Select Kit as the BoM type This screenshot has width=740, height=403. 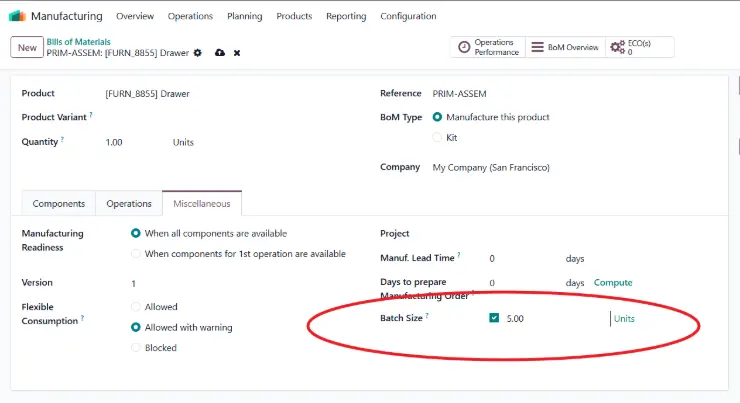pyautogui.click(x=438, y=138)
